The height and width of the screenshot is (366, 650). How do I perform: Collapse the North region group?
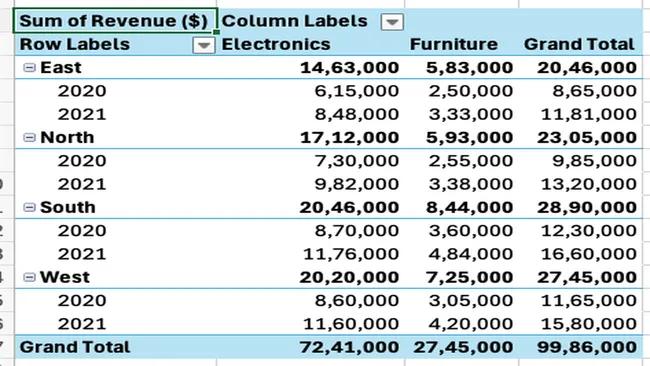point(29,137)
